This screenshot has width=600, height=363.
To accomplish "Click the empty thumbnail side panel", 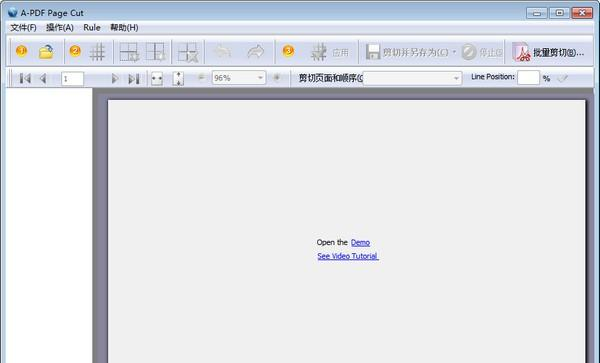I will click(x=49, y=225).
